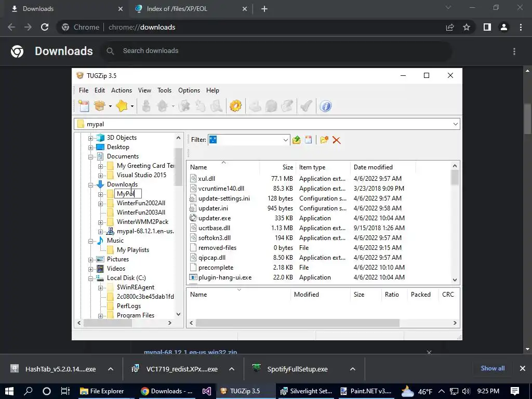Click Show all in Chrome download bar
The height and width of the screenshot is (399, 532).
pyautogui.click(x=493, y=368)
